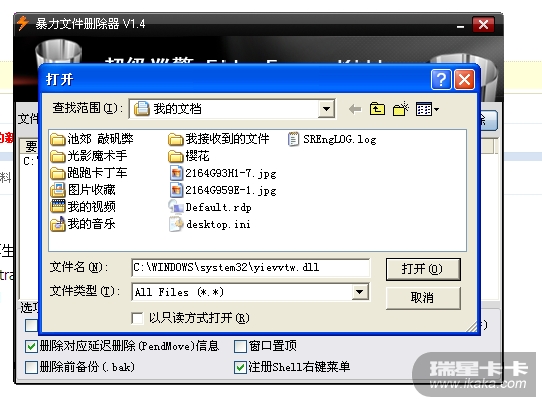Toggle the 窗口置顶 checkbox
This screenshot has height=402, width=542.
tap(240, 346)
